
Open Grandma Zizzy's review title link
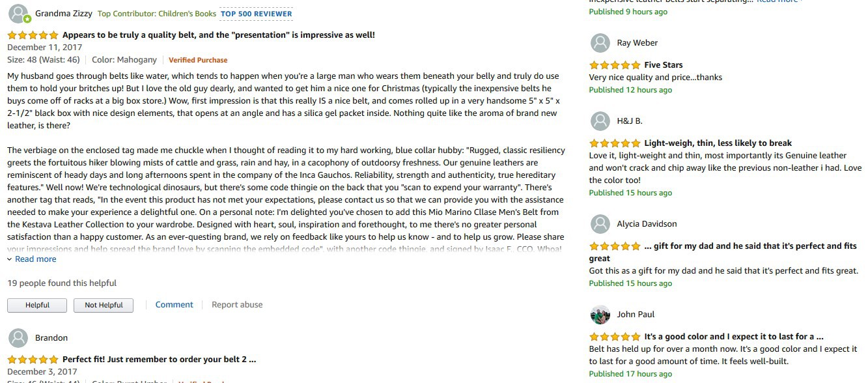click(218, 35)
